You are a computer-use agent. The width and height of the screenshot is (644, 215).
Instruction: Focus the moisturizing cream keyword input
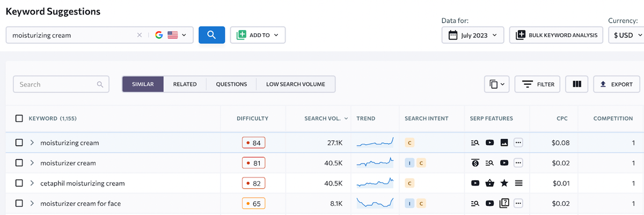[x=70, y=35]
